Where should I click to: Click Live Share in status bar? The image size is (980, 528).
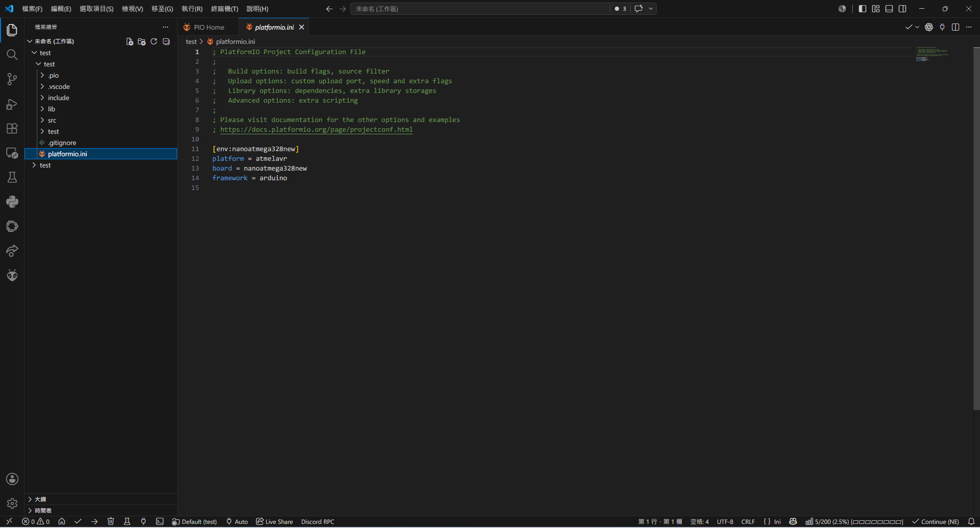point(274,521)
